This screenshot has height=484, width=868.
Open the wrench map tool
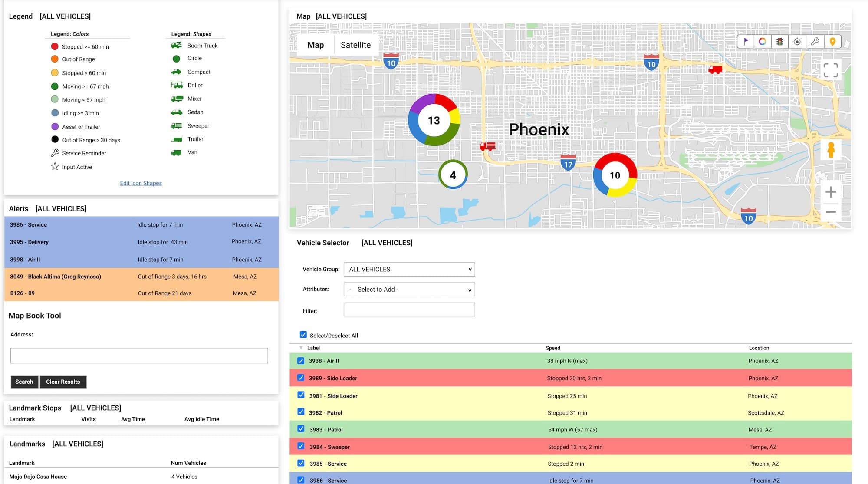[815, 42]
